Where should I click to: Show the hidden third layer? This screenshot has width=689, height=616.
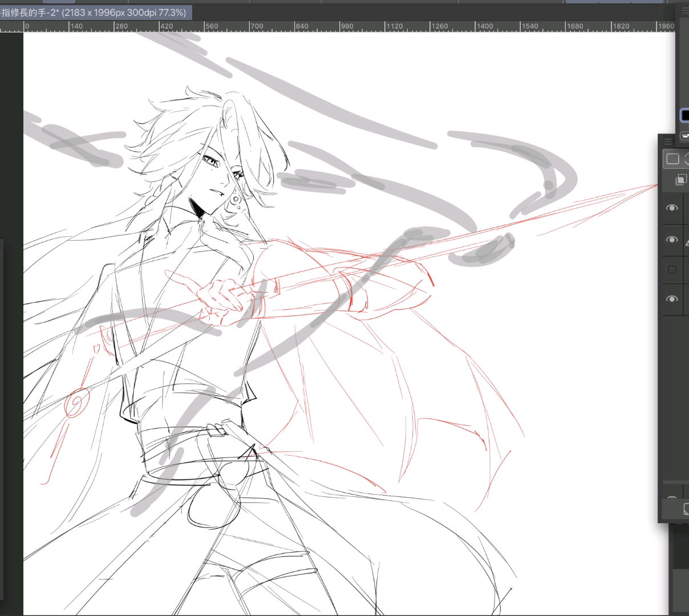point(672,270)
